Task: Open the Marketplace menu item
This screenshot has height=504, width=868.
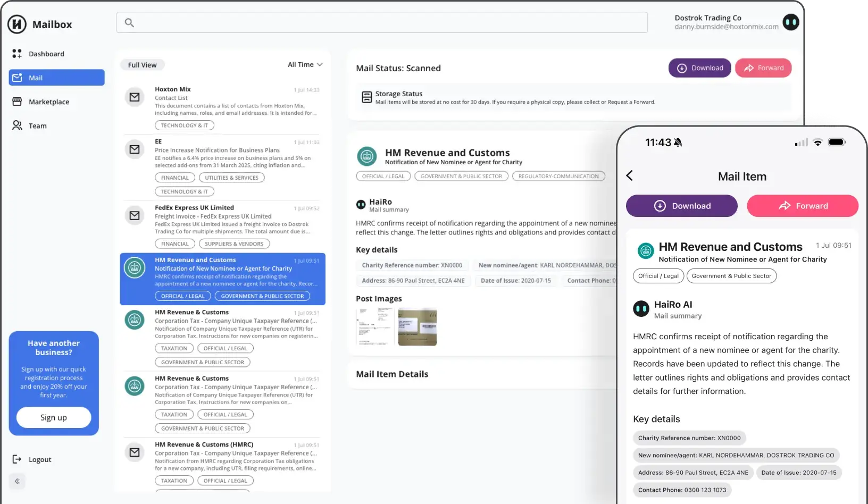Action: coord(48,102)
